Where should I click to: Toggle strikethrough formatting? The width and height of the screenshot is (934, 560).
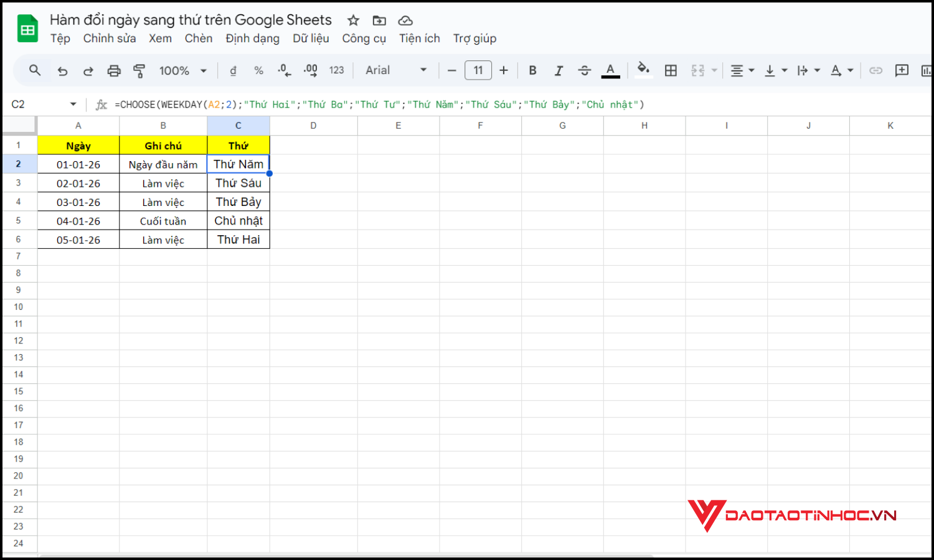pyautogui.click(x=585, y=70)
